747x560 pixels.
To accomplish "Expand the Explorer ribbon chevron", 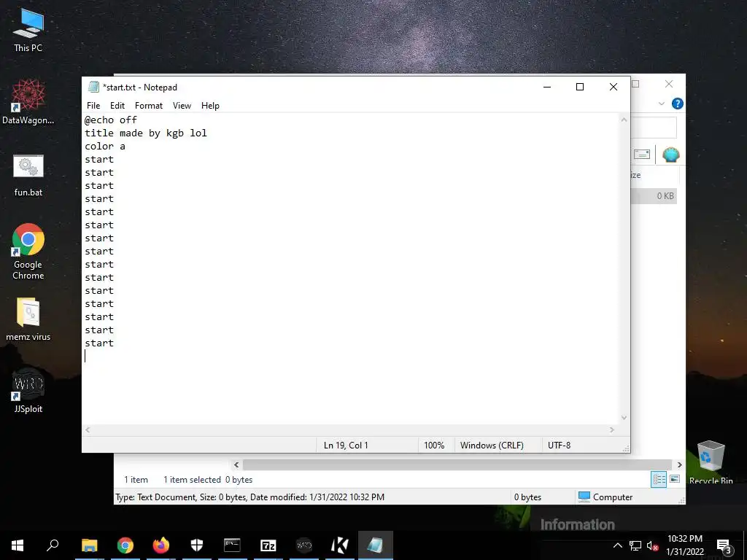I will click(x=661, y=104).
